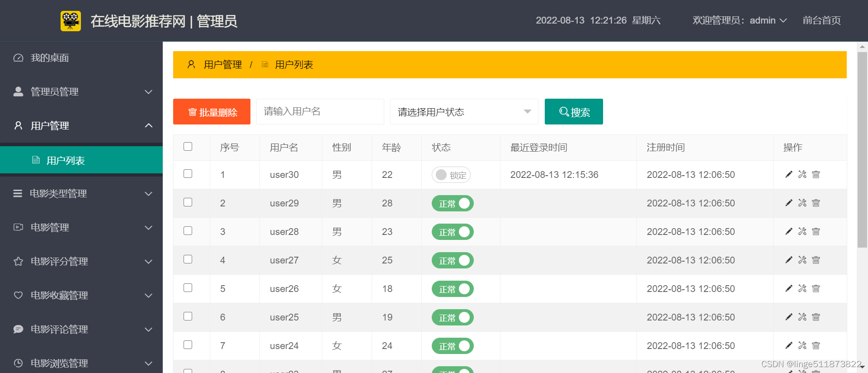The image size is (868, 373).
Task: Check the box for user30 row
Action: coord(188,174)
